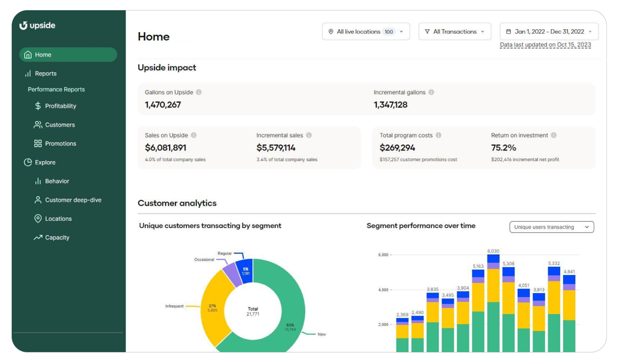Click the Customer deep-dive person icon
Screen dimensions: 621x364
point(38,200)
